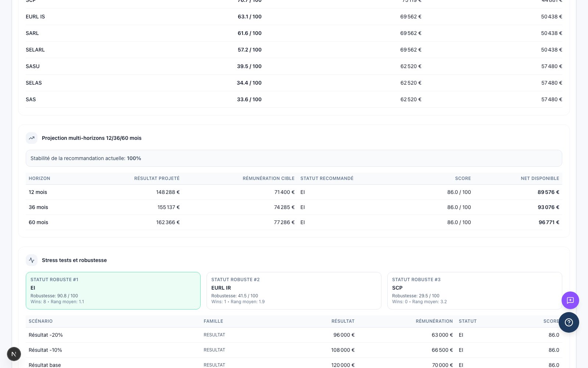Click the RÉSULTAT PROJETÉ column header

tap(157, 178)
